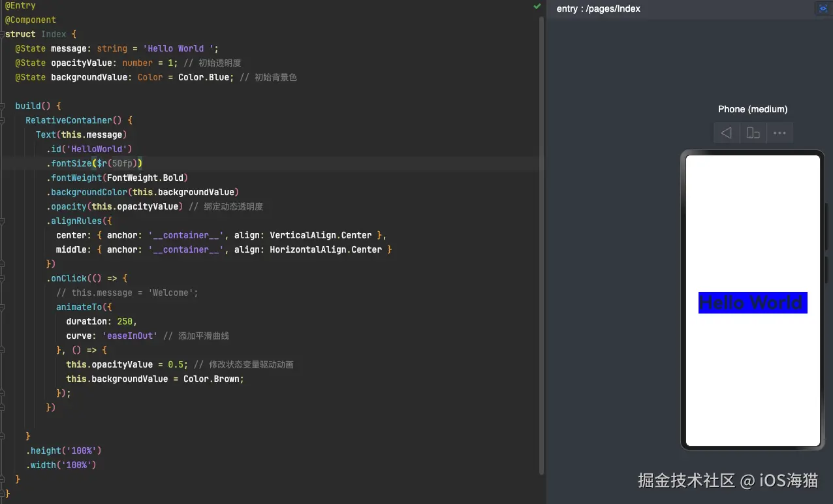The image size is (833, 504).
Task: Click the RelativeContainer() call
Action: [74, 120]
